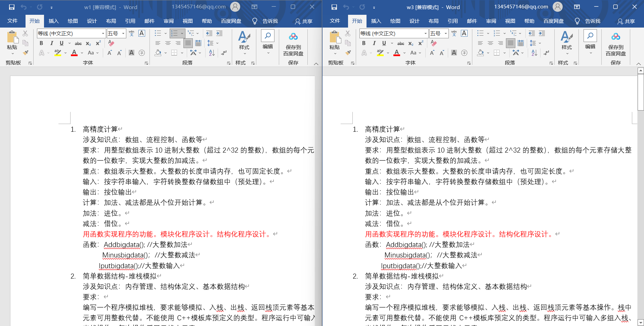Screen dimensions: 644x326
Task: Open font size dropdown in w3 window
Action: (446, 33)
